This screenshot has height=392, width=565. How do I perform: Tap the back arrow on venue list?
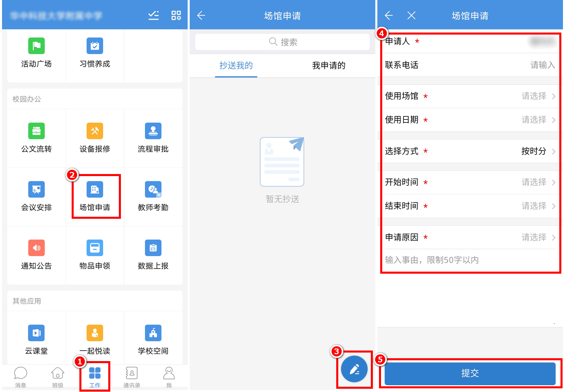coord(201,15)
